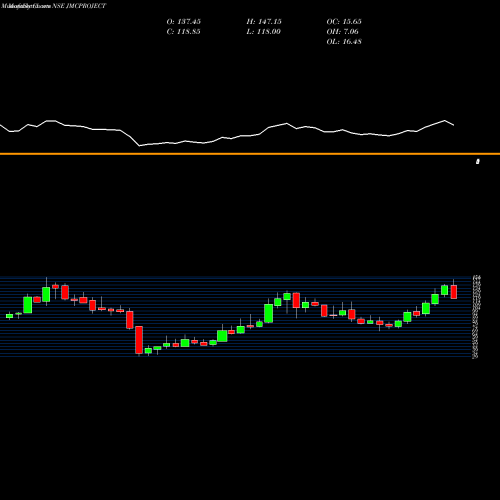Select the OL: 16.48 value

(x=344, y=42)
